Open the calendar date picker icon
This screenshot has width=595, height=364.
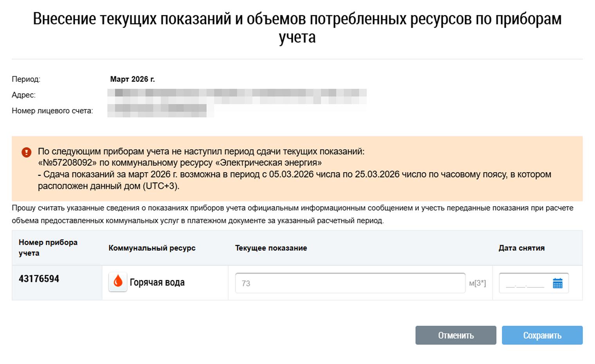[x=557, y=283]
